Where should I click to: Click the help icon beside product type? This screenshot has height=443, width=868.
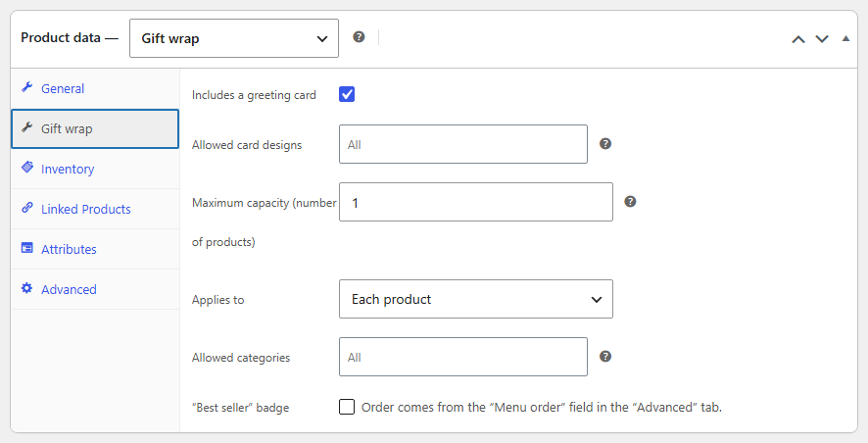click(x=359, y=37)
